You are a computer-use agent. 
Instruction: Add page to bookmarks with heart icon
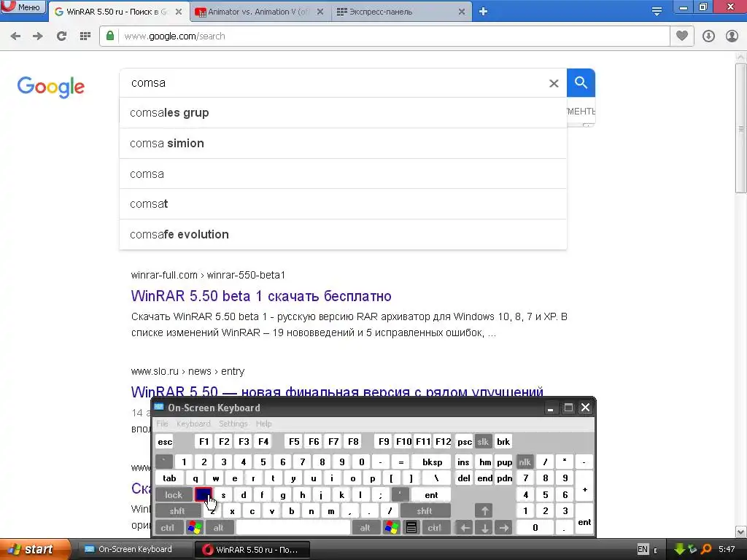(x=682, y=36)
